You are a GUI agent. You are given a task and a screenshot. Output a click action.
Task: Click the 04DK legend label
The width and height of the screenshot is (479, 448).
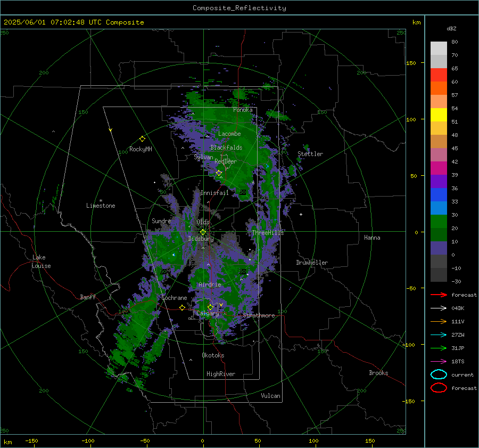pos(458,308)
